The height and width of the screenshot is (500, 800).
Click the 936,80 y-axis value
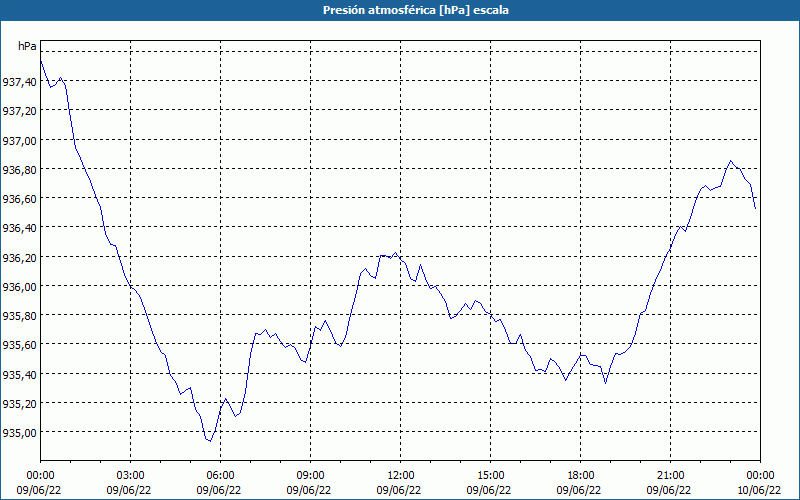(19, 169)
